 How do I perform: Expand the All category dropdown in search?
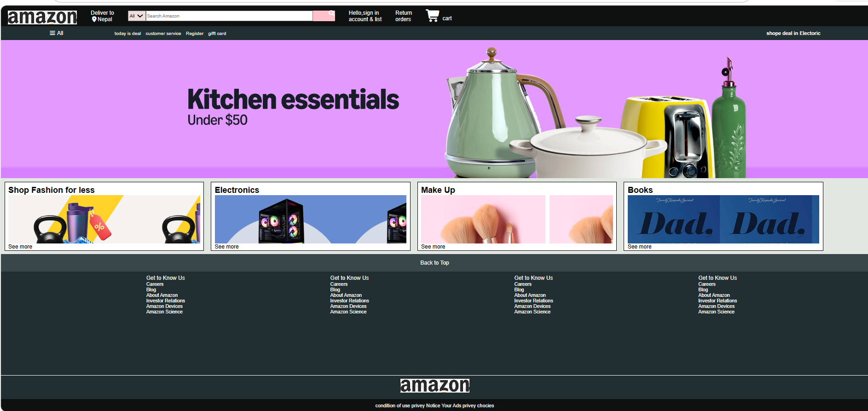(137, 16)
